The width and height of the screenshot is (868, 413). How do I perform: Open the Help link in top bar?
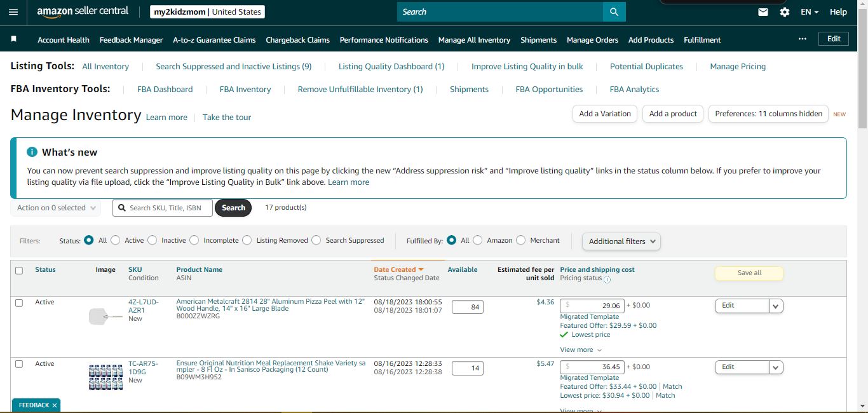838,12
